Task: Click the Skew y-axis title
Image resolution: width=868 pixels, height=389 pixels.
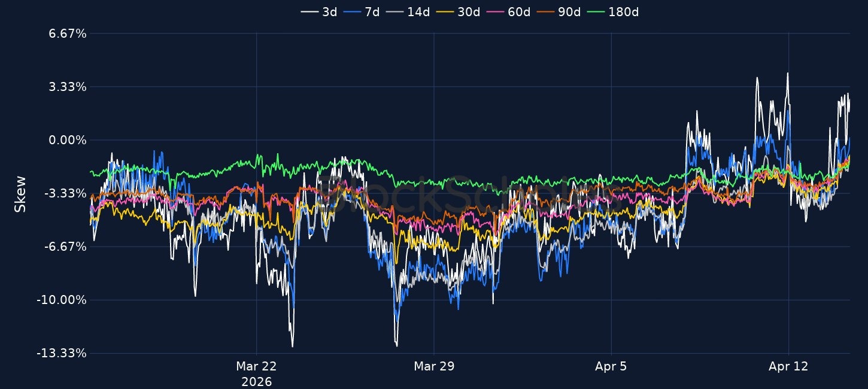Action: [20, 193]
